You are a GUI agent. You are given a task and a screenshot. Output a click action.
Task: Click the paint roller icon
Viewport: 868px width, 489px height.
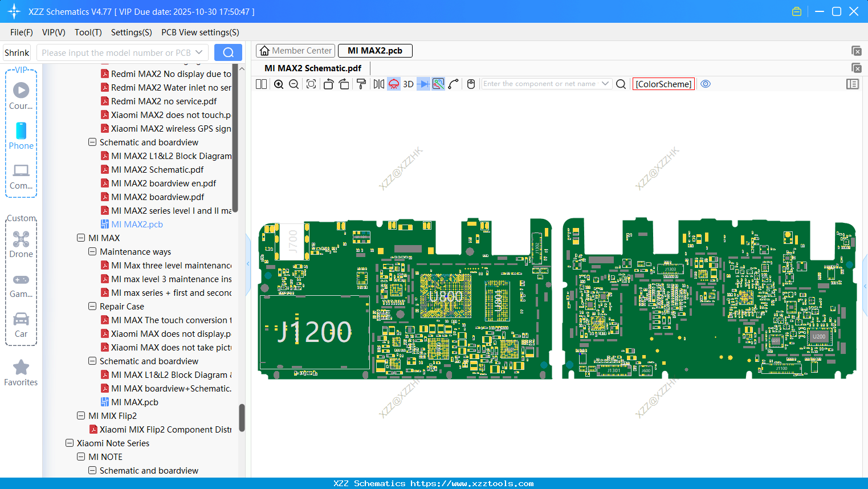[361, 84]
